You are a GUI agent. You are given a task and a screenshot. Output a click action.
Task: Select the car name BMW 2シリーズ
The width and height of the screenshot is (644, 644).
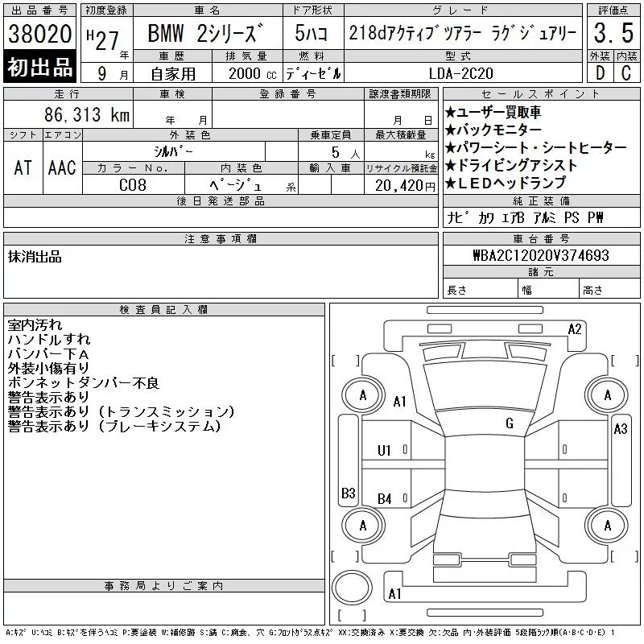205,33
